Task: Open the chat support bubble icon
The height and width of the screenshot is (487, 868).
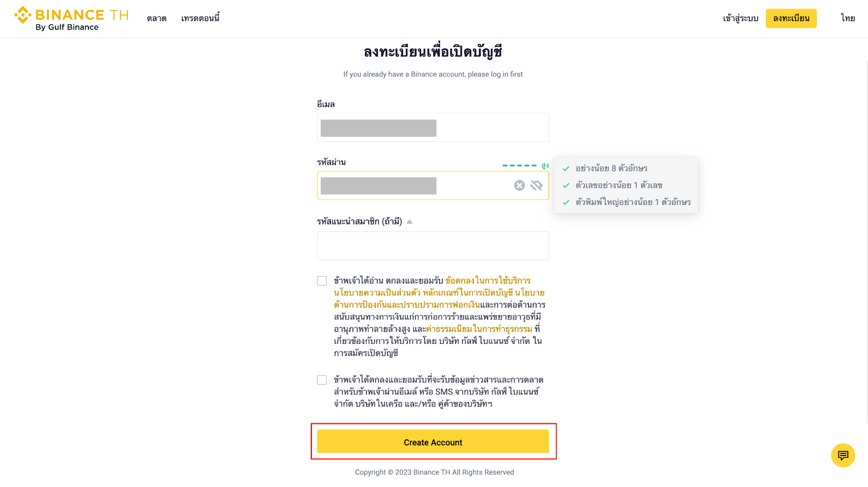Action: (x=843, y=455)
